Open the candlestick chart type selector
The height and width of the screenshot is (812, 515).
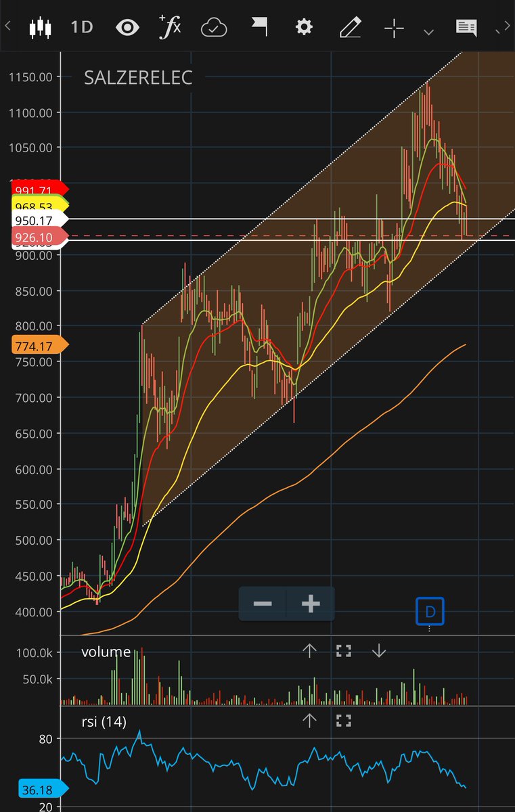(40, 28)
